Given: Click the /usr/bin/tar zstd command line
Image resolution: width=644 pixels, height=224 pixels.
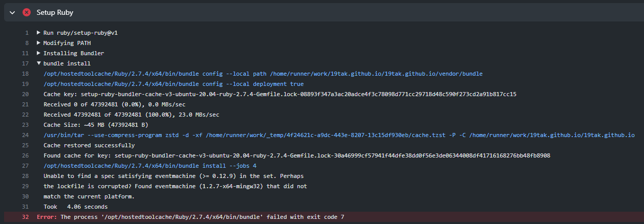Looking at the screenshot, I should pos(339,135).
